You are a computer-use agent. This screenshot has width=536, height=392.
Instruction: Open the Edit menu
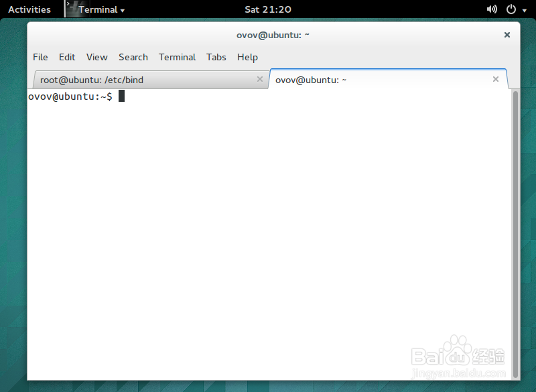67,57
